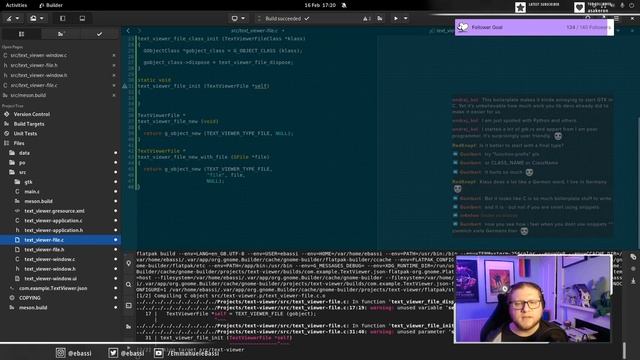Open the new document dropdown in header

coord(36,18)
